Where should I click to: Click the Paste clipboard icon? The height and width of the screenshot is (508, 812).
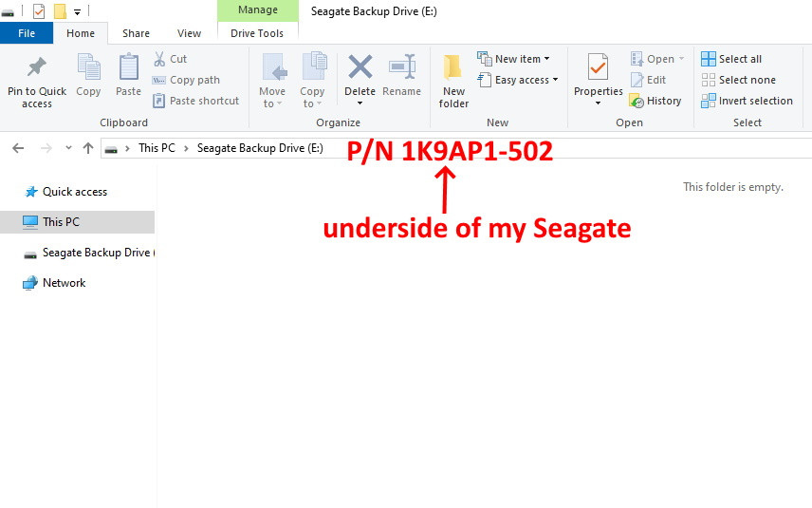point(128,66)
